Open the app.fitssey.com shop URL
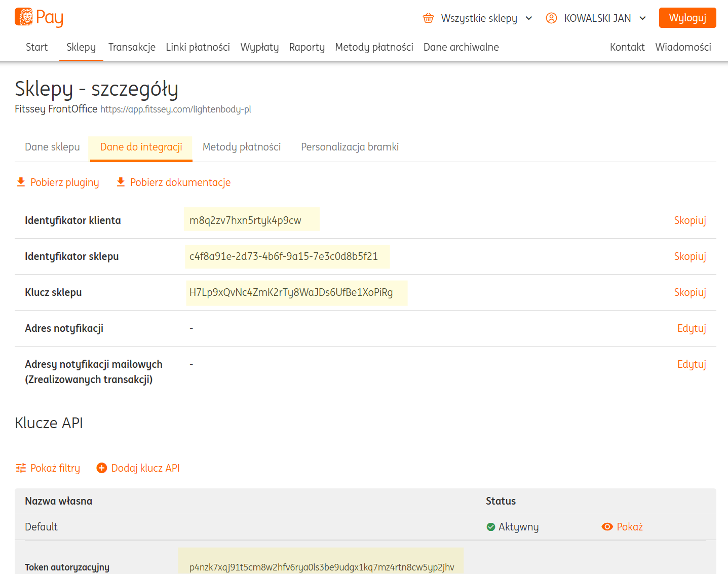 pos(176,109)
